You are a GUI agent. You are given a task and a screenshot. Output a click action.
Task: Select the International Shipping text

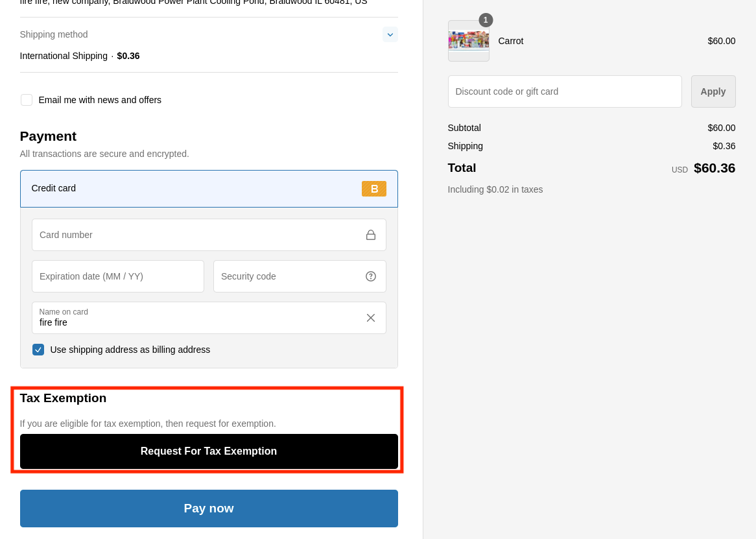click(x=64, y=56)
